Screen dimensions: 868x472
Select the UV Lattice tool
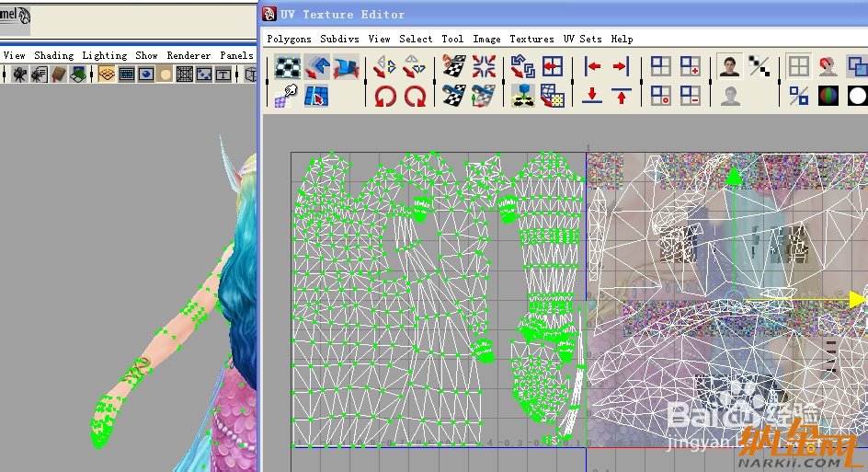coord(288,67)
